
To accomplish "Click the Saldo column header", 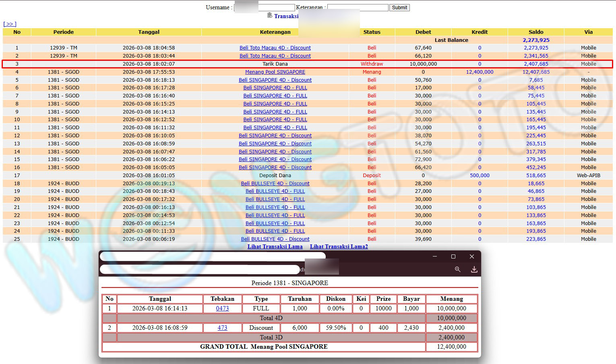I will coord(536,32).
